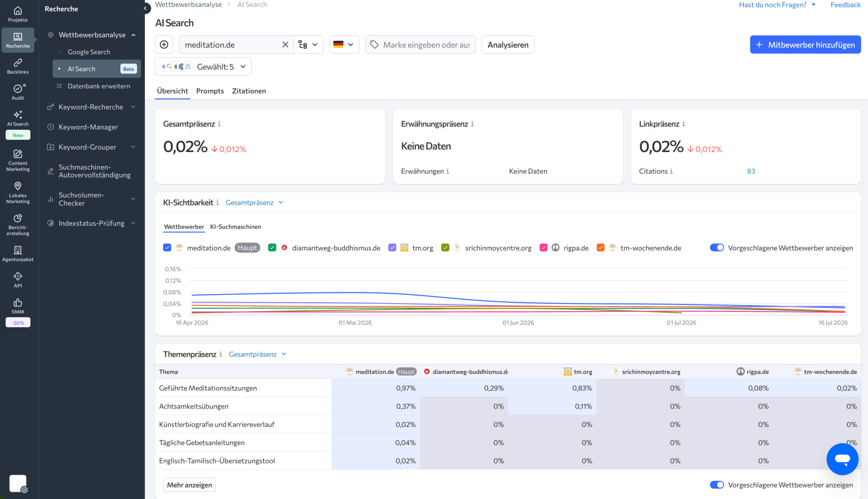Image resolution: width=868 pixels, height=499 pixels.
Task: Open the Germany country flag dropdown
Action: point(344,44)
